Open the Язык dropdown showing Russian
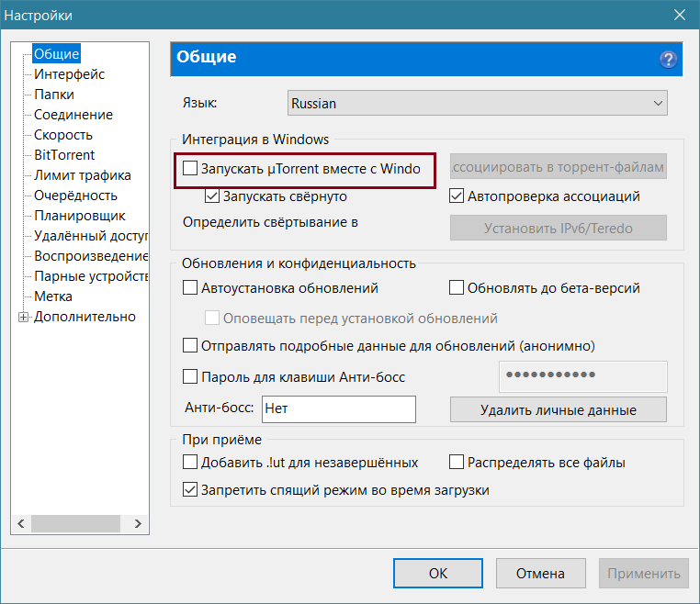The height and width of the screenshot is (604, 700). pos(478,103)
